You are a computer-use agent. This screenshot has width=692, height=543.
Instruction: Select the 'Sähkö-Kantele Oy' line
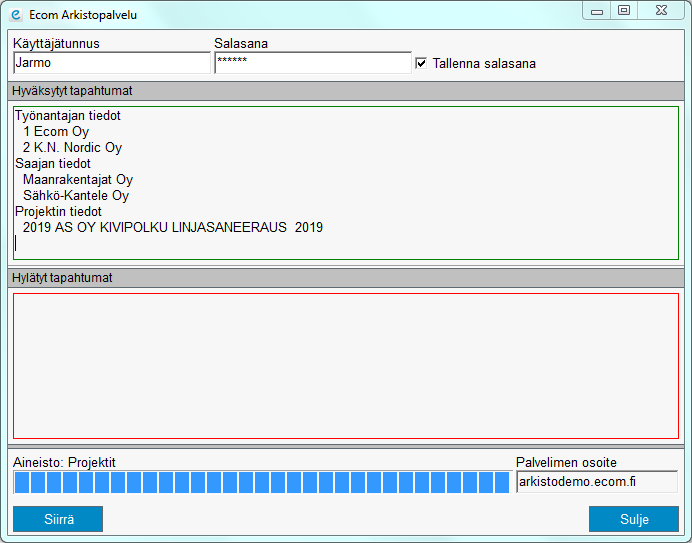coord(76,196)
